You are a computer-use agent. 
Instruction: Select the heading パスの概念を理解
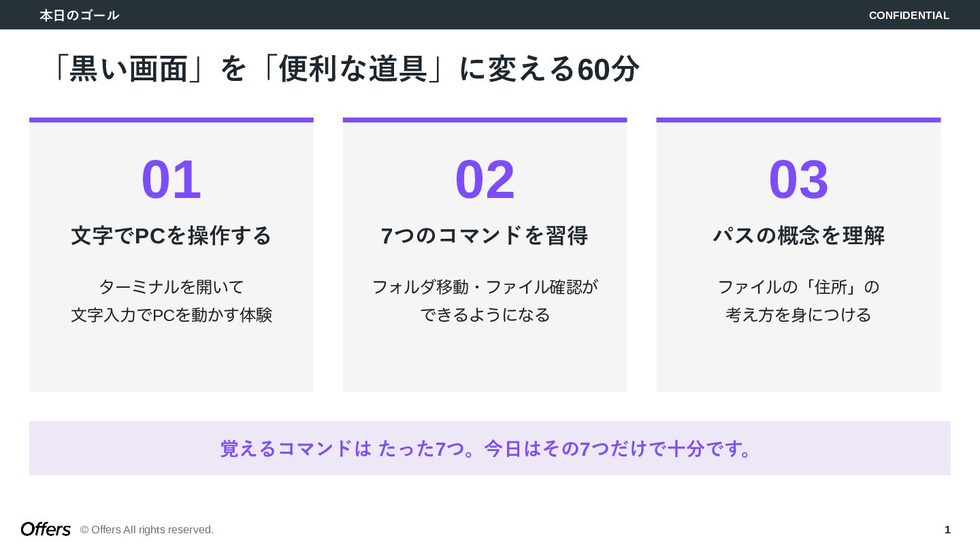798,236
